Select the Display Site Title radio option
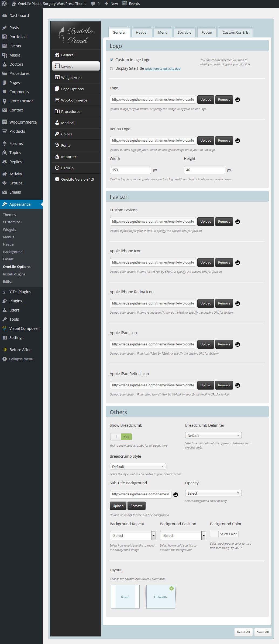The image size is (279, 644). pyautogui.click(x=112, y=68)
